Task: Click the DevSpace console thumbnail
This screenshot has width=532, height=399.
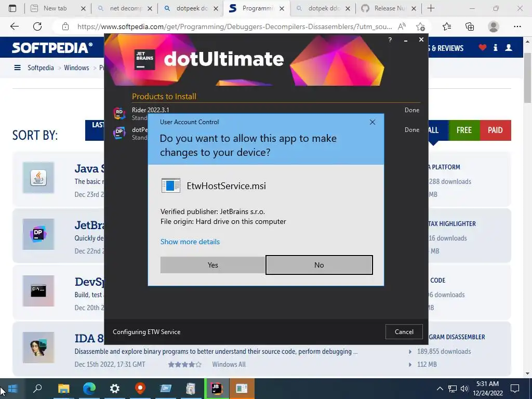Action: coord(38,291)
